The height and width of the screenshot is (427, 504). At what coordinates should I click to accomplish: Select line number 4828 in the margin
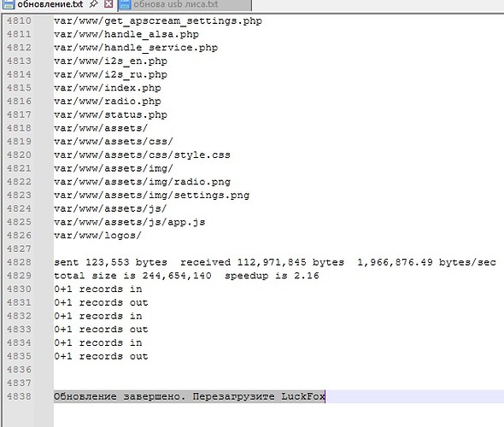[x=20, y=262]
